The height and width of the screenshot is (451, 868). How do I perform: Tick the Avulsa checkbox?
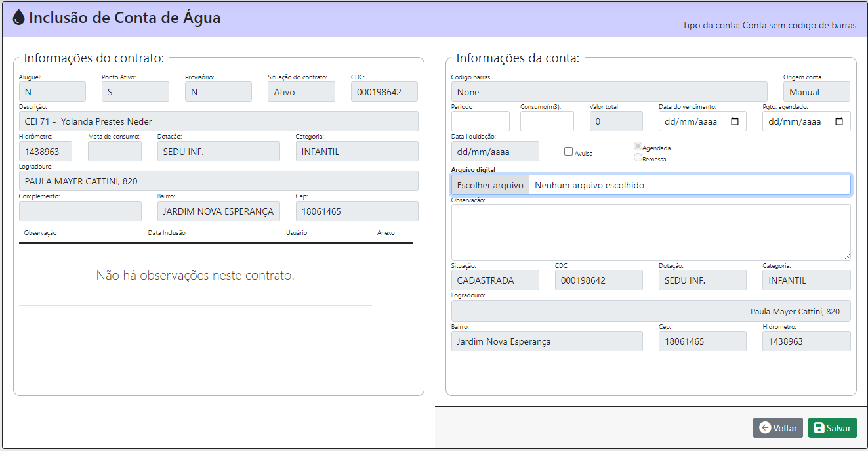[569, 152]
